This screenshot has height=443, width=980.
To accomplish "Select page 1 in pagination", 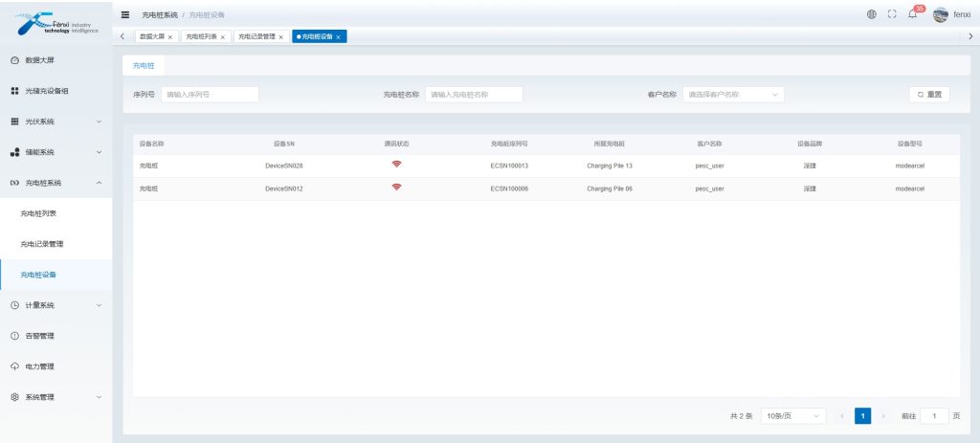I will pyautogui.click(x=862, y=416).
